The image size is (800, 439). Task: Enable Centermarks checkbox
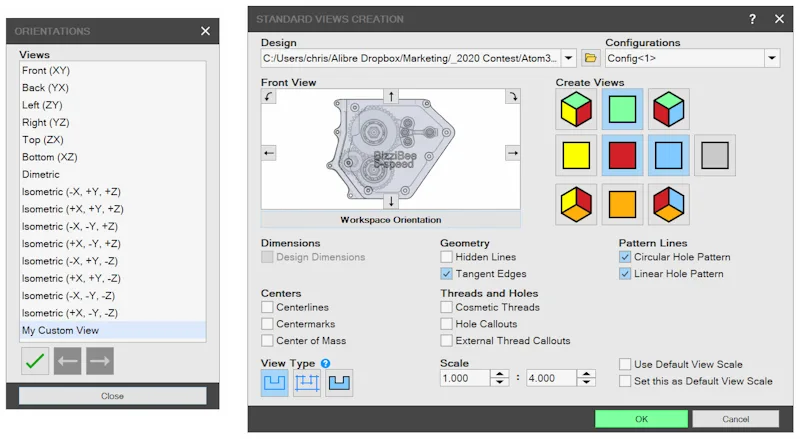(267, 324)
